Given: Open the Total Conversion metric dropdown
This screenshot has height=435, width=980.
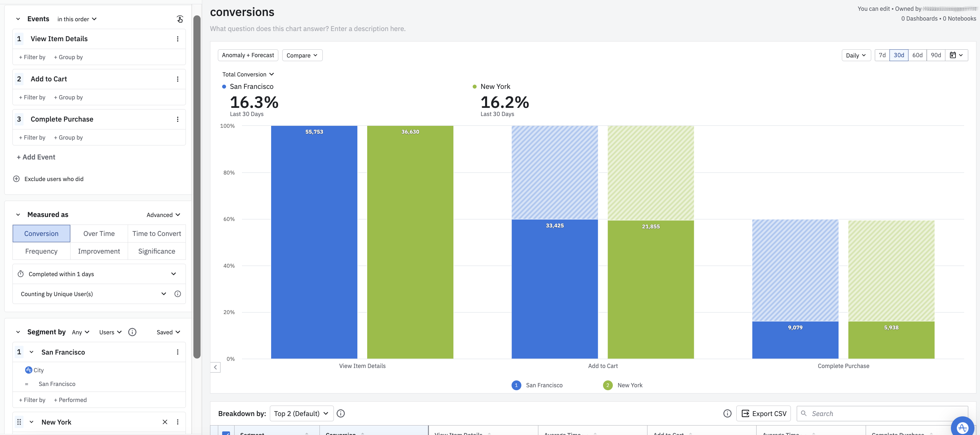Looking at the screenshot, I should [x=248, y=74].
